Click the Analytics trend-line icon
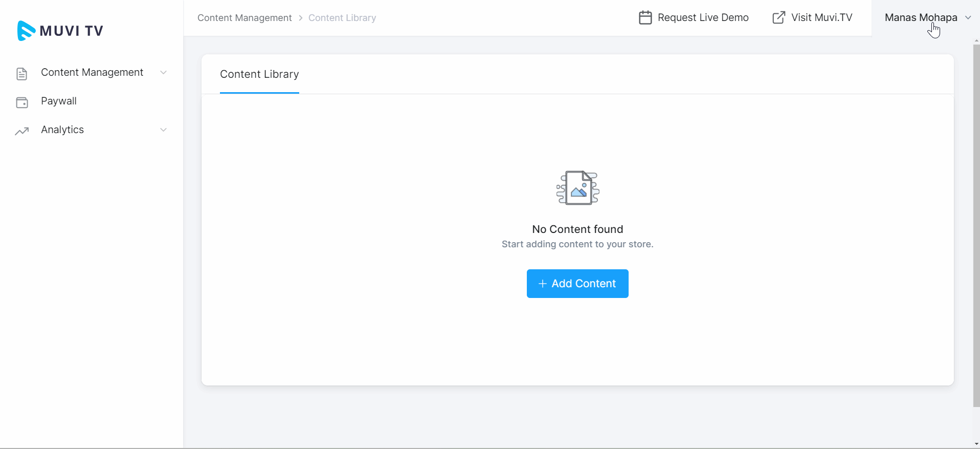Screen dimensions: 980x449 tap(21, 131)
